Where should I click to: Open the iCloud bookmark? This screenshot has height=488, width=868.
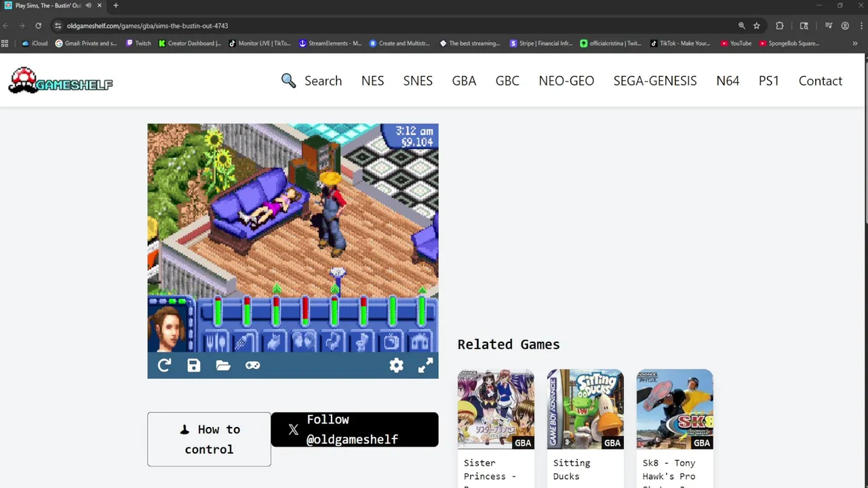point(35,43)
